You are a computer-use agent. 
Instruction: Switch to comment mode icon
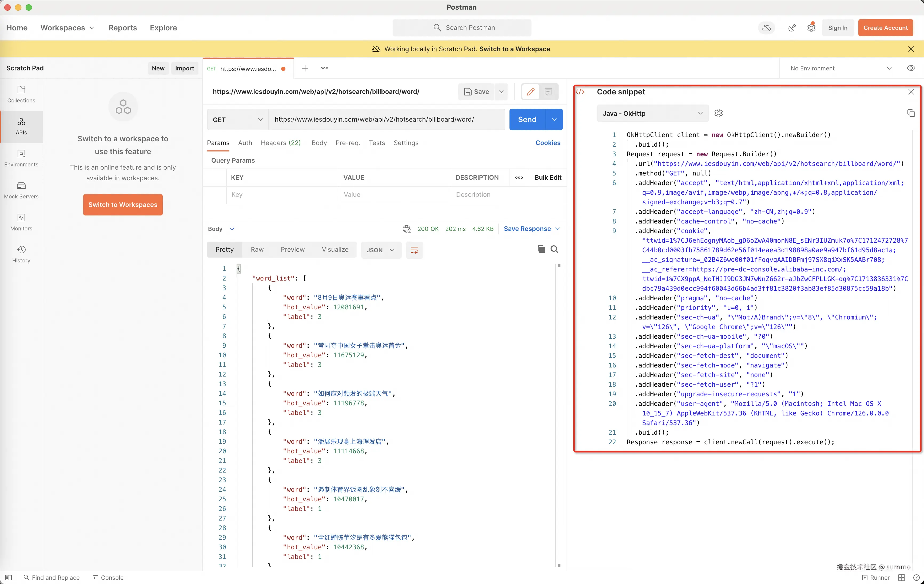point(548,92)
